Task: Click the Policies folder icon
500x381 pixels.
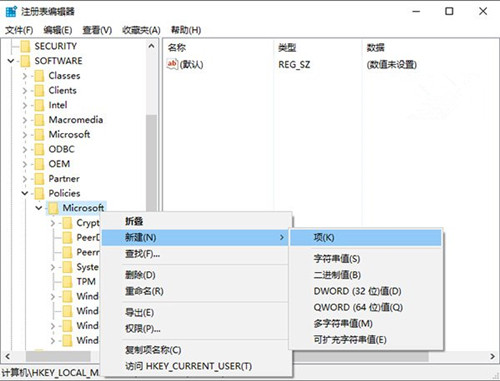Action: [x=39, y=193]
